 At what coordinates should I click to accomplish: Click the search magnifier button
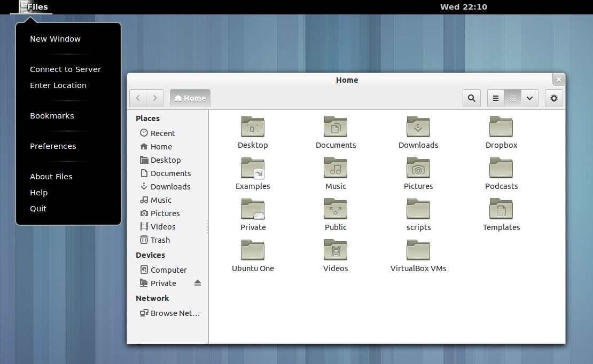pos(472,98)
